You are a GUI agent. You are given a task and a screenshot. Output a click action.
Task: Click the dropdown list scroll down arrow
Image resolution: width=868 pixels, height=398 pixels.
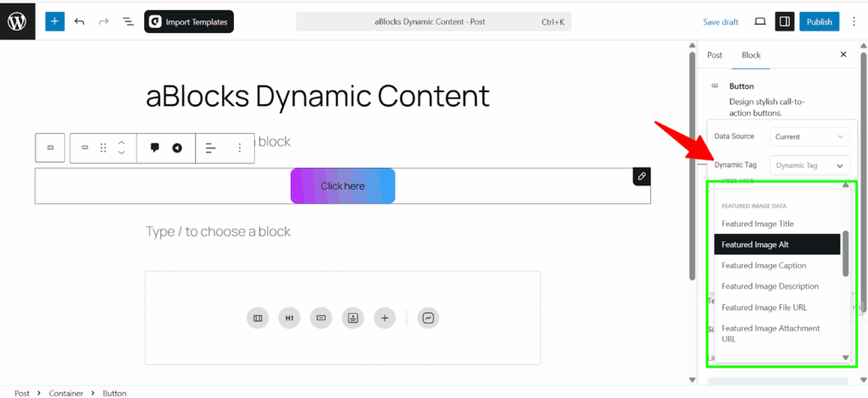(845, 357)
